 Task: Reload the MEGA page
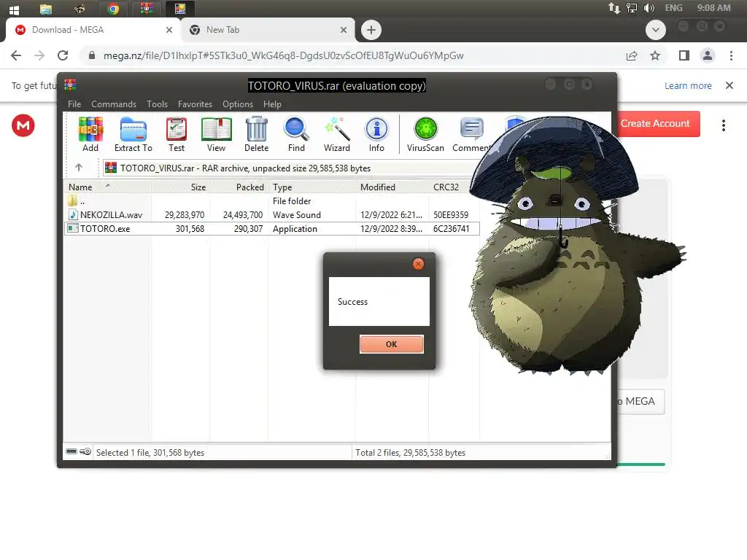click(63, 55)
